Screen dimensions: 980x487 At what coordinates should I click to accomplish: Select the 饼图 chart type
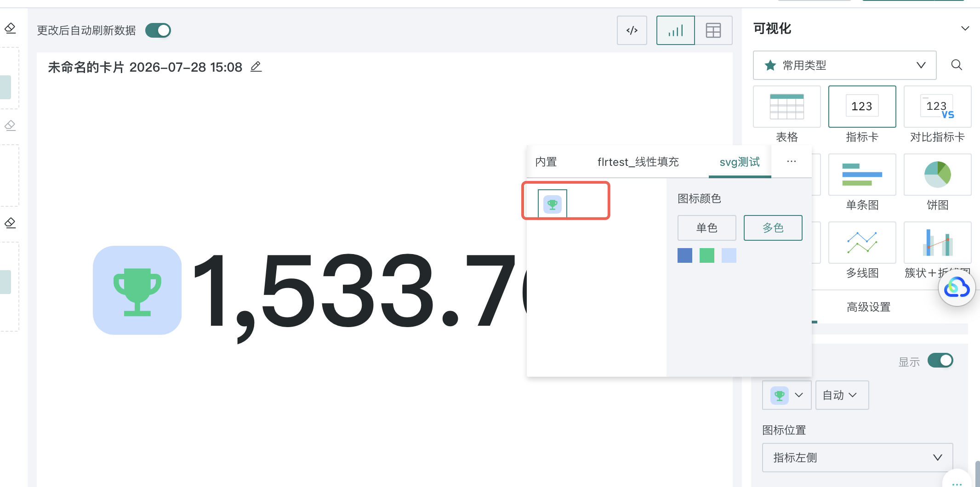coord(937,175)
